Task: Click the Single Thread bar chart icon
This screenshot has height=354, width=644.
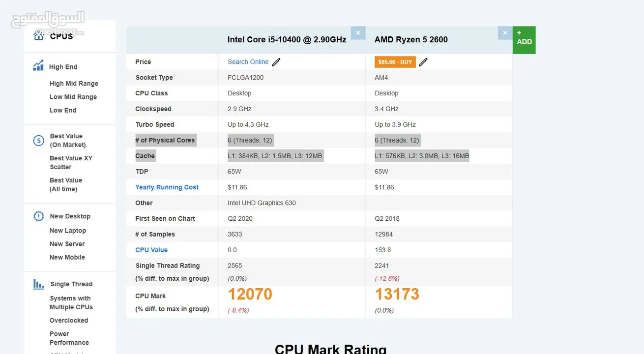Action: 38,284
